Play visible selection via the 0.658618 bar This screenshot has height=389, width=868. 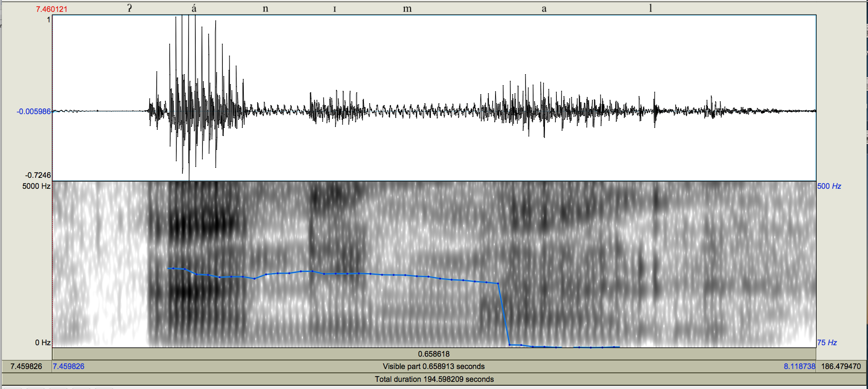434,354
